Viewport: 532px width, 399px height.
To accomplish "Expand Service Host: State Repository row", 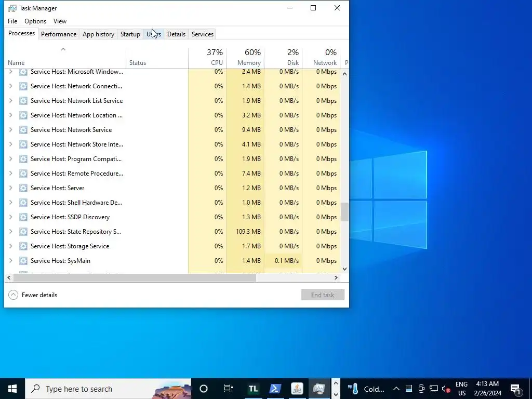I will (10, 232).
